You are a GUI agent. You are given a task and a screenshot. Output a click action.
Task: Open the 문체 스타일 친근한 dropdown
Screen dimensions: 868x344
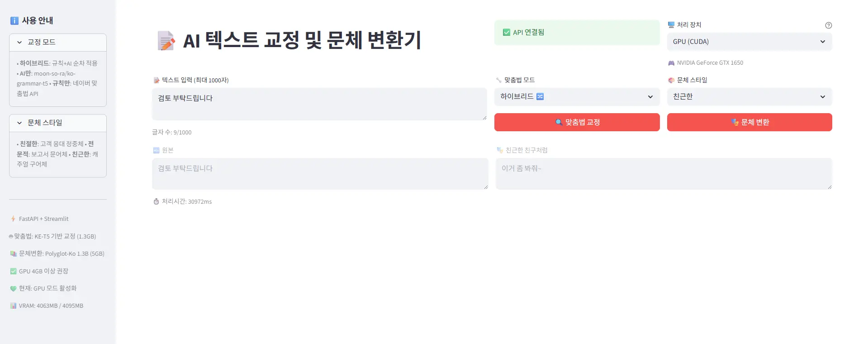pyautogui.click(x=749, y=97)
